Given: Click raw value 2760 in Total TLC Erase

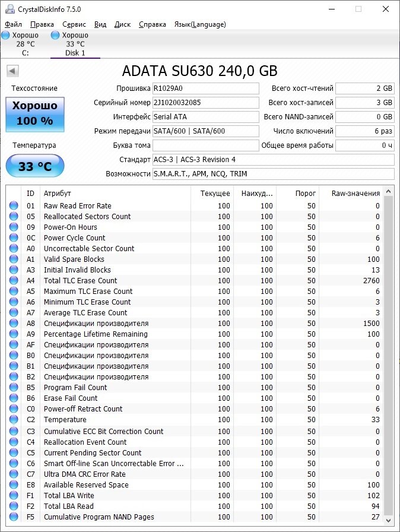Looking at the screenshot, I should [371, 281].
